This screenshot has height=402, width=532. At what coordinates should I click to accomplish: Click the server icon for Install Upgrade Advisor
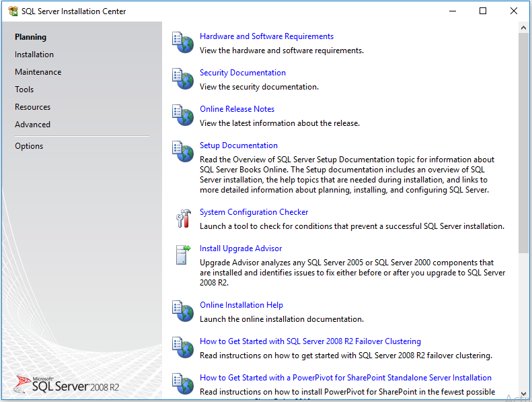pyautogui.click(x=183, y=255)
